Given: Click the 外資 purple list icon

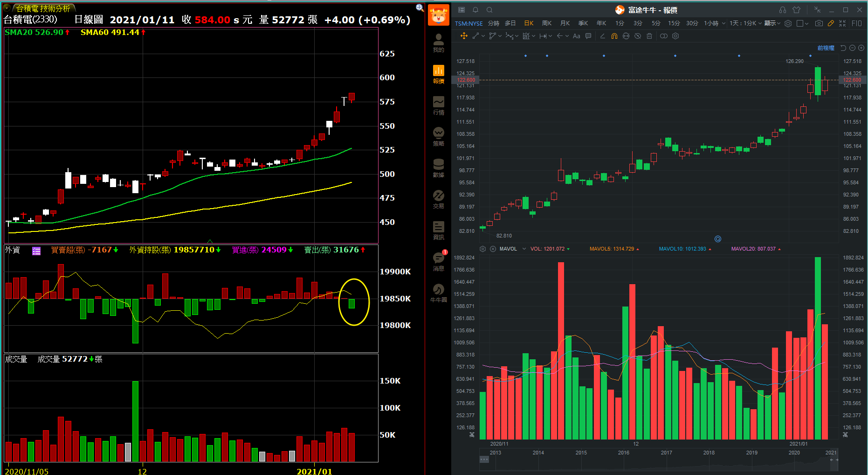Looking at the screenshot, I should (36, 251).
